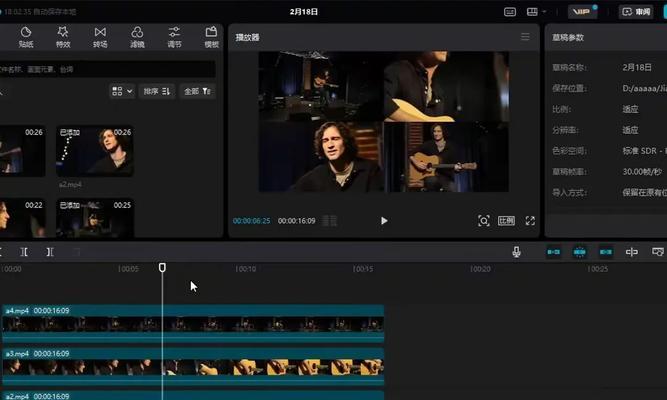Click the player quality grid icon

tap(329, 221)
